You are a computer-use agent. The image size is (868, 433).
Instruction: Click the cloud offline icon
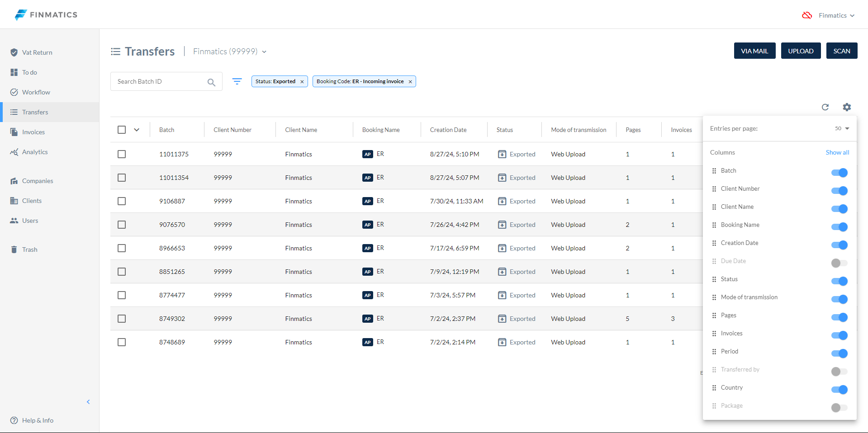807,15
